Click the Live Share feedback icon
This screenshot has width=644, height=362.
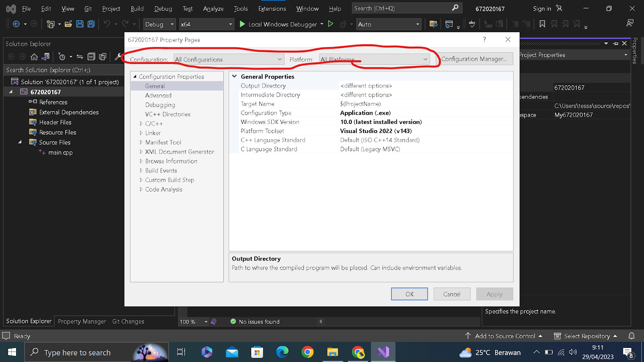(630, 23)
